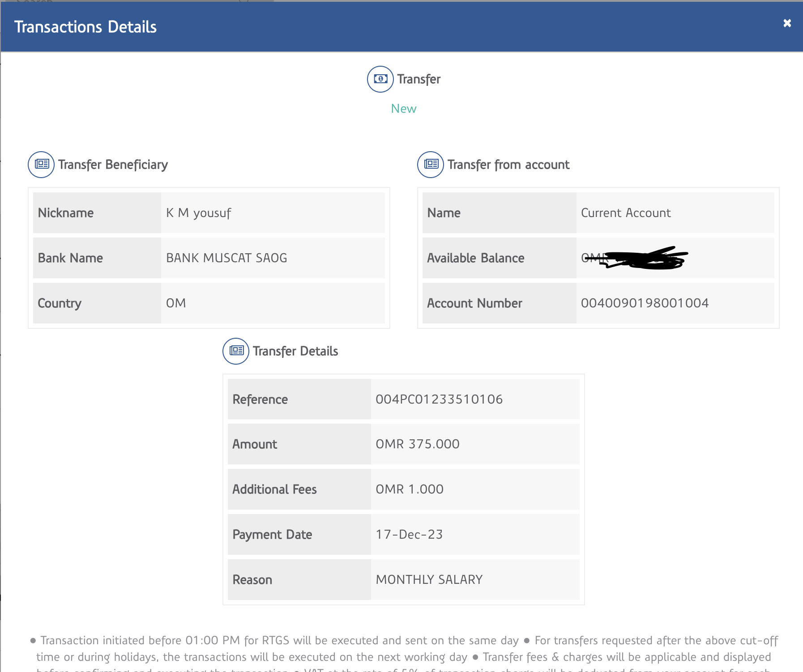Click the reason value MONTHLY SALARY
803x672 pixels.
click(429, 579)
